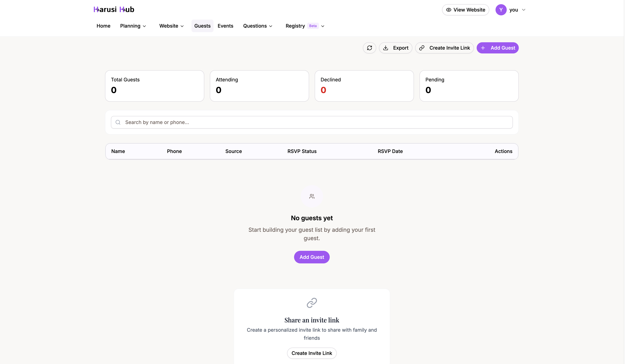Switch to the Guests tab

coord(202,26)
